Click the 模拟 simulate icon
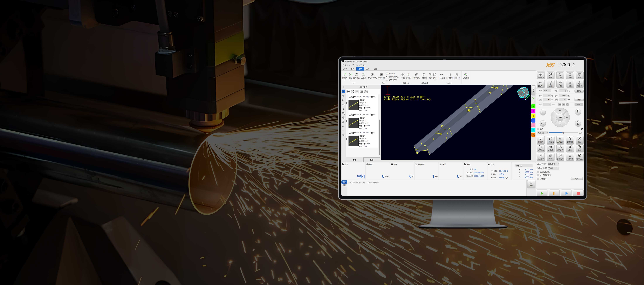 point(579,139)
